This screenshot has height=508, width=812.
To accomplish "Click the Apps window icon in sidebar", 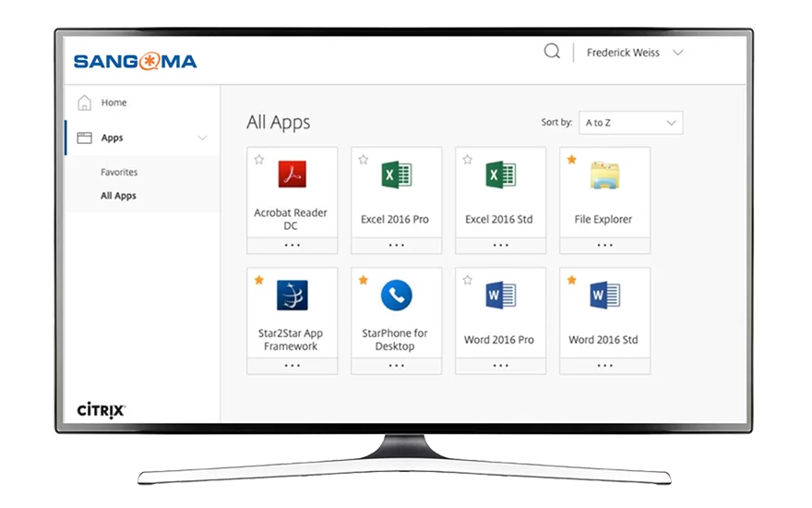I will click(x=84, y=138).
